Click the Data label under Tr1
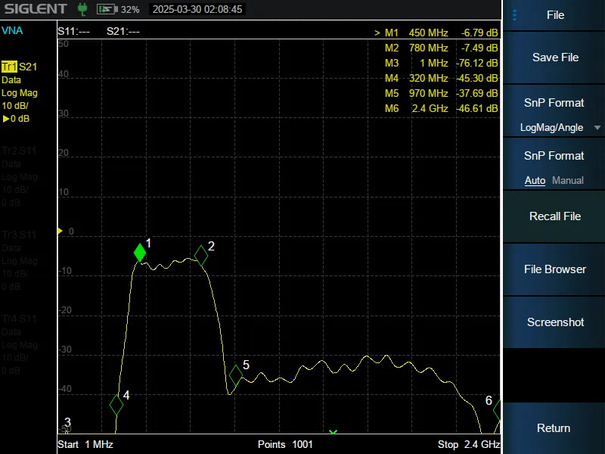605x454 pixels. [x=11, y=80]
